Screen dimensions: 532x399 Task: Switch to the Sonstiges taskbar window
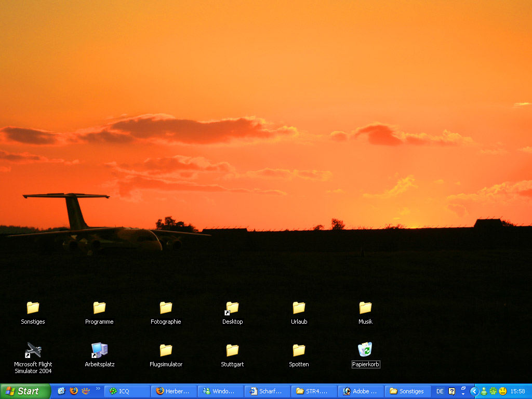pyautogui.click(x=408, y=391)
